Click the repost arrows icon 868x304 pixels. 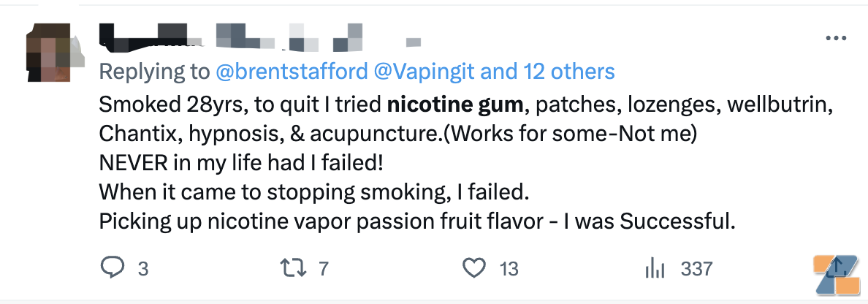pyautogui.click(x=293, y=268)
